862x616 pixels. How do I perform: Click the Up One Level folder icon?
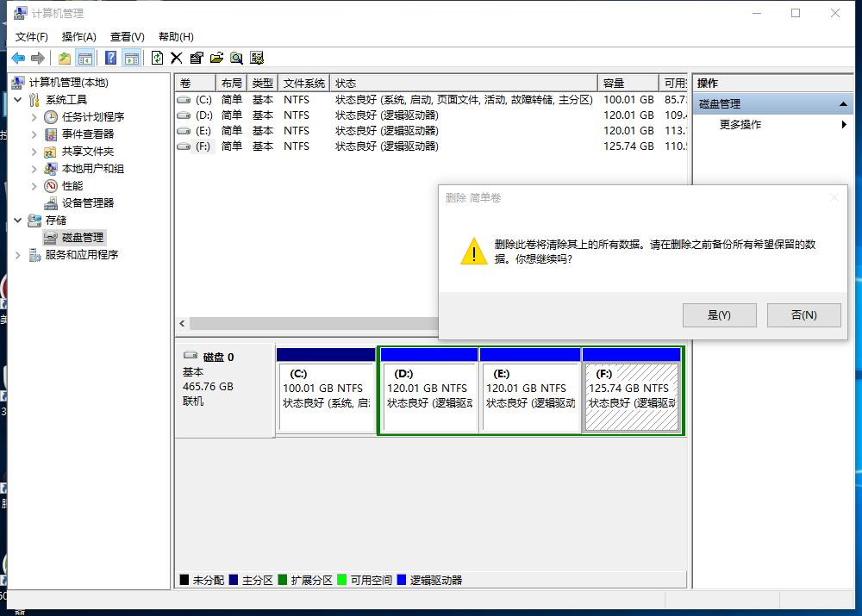coord(65,58)
